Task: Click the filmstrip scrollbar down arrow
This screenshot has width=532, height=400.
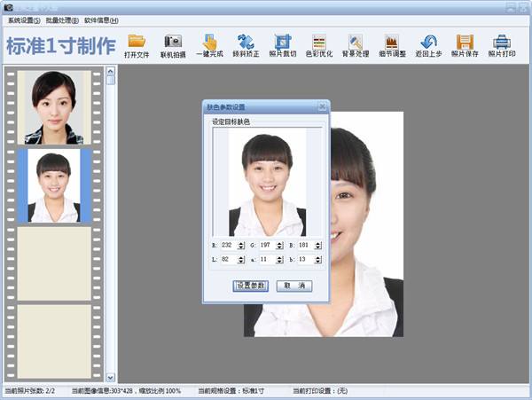Action: (111, 377)
